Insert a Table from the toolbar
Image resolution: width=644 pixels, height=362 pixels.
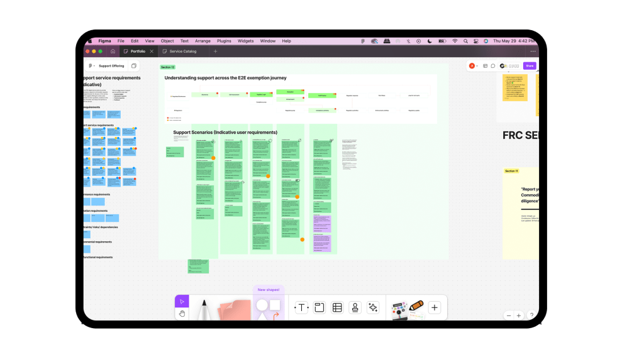pyautogui.click(x=337, y=307)
